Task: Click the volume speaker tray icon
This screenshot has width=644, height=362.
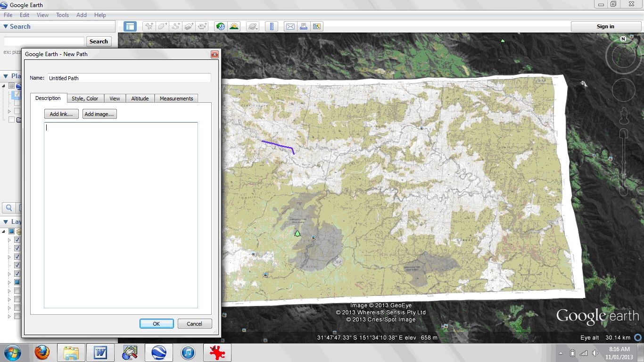Action: tap(595, 353)
